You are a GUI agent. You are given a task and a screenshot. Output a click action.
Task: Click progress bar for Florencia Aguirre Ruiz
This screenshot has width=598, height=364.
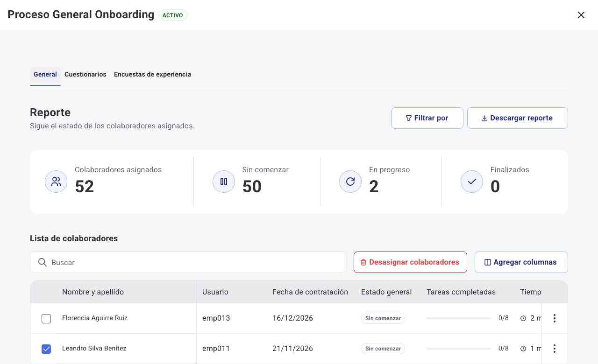tap(459, 318)
